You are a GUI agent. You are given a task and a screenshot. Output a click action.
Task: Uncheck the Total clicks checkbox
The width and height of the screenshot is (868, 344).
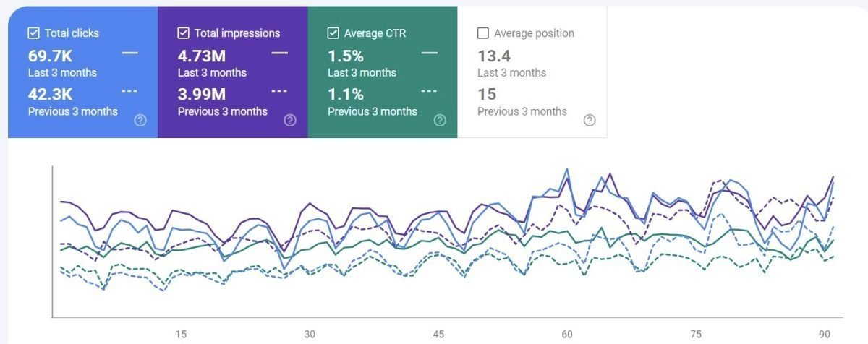pos(33,33)
